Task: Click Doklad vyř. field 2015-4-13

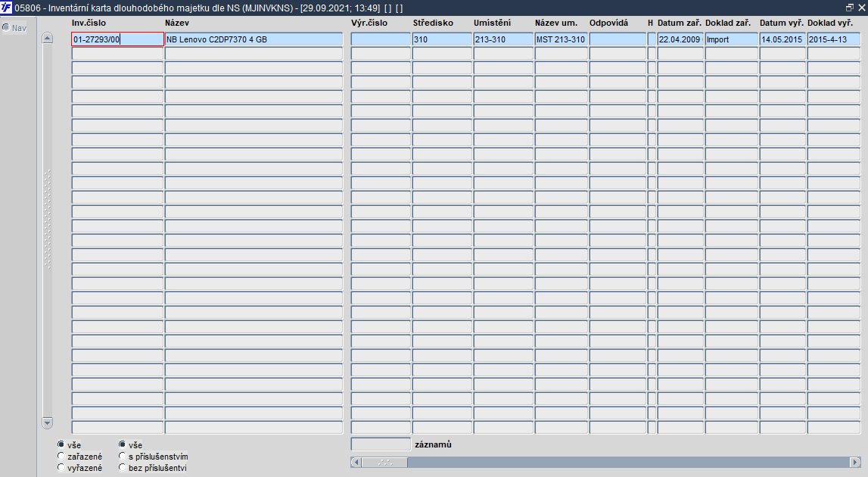Action: pyautogui.click(x=834, y=39)
